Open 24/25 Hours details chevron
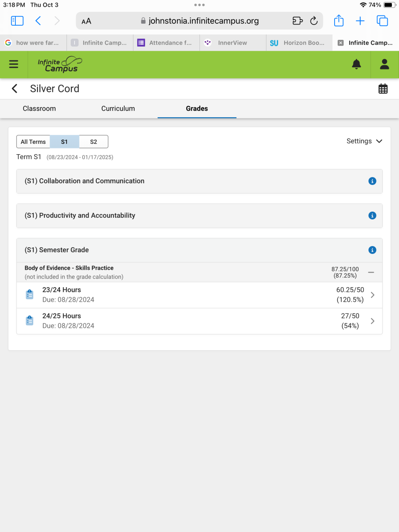Screen dimensions: 399x532 pos(372,321)
